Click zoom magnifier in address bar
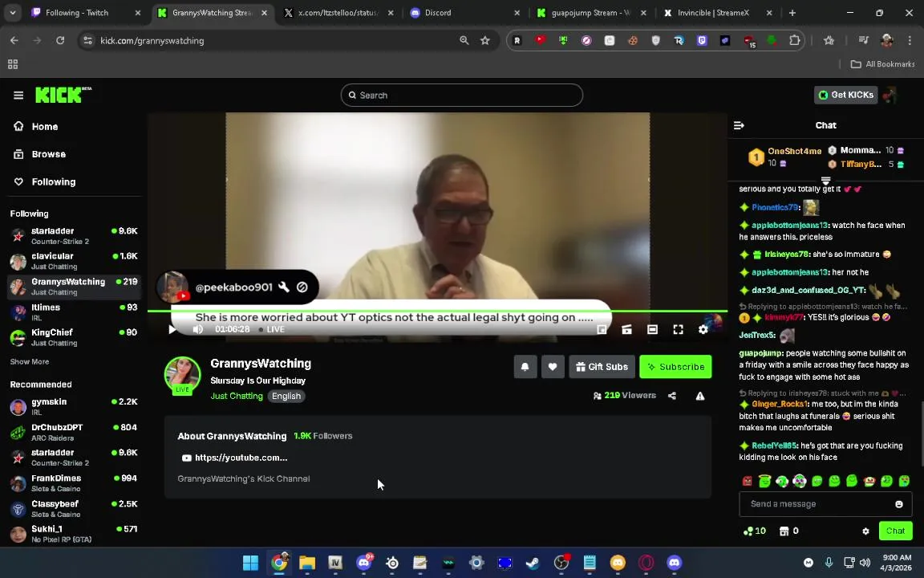 click(x=464, y=40)
